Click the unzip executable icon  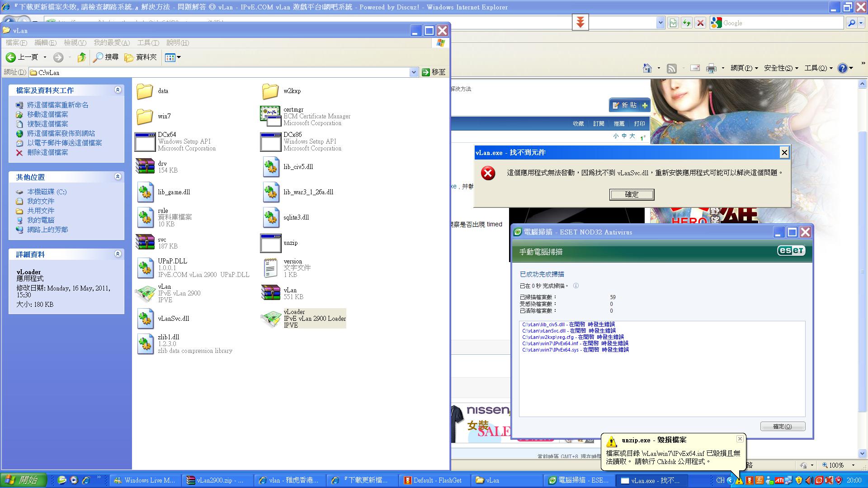271,243
